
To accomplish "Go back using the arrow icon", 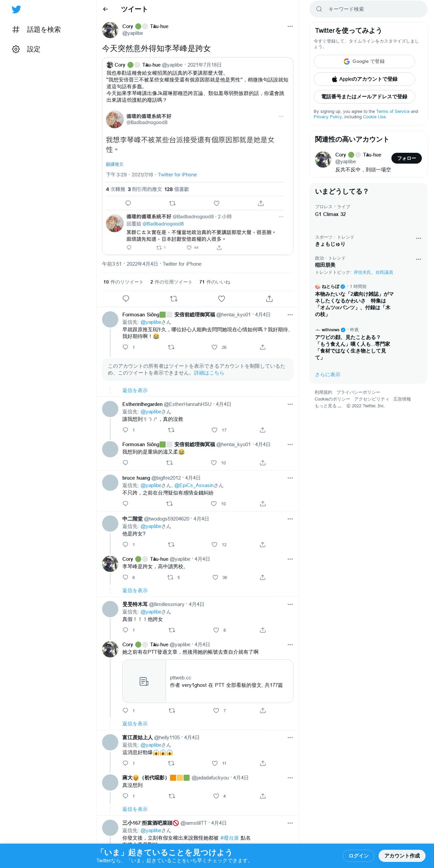I will 105,9.
